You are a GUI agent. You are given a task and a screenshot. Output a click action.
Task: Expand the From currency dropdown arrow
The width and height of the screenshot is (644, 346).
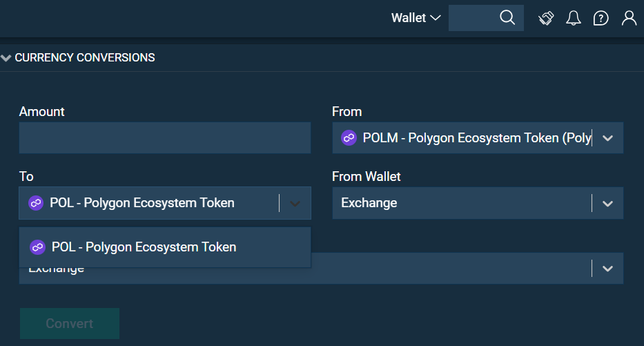607,138
